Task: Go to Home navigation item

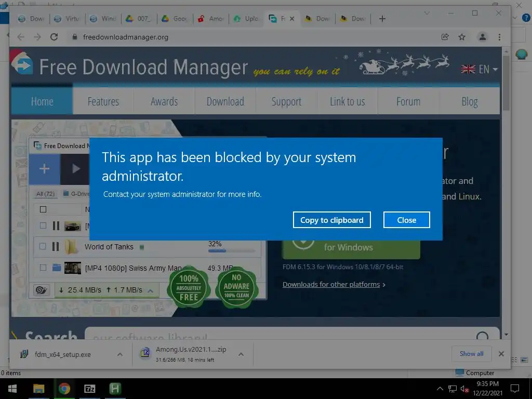Action: 42,101
